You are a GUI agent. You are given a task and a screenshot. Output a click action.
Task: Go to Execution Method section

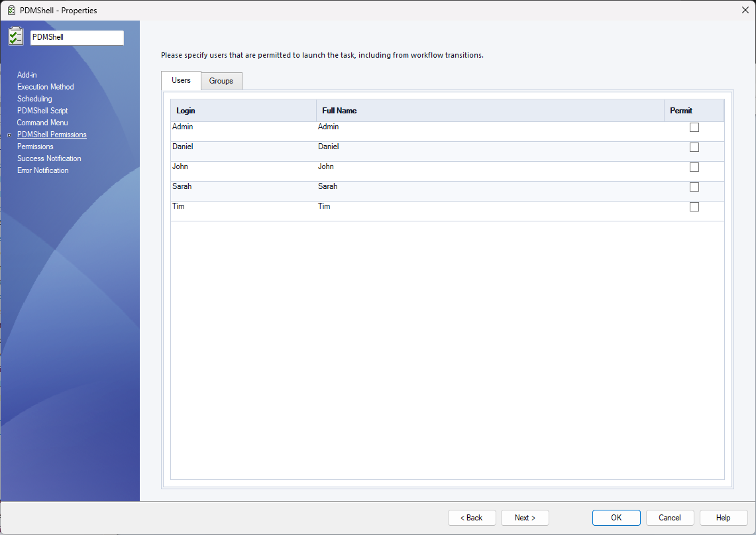pos(46,87)
